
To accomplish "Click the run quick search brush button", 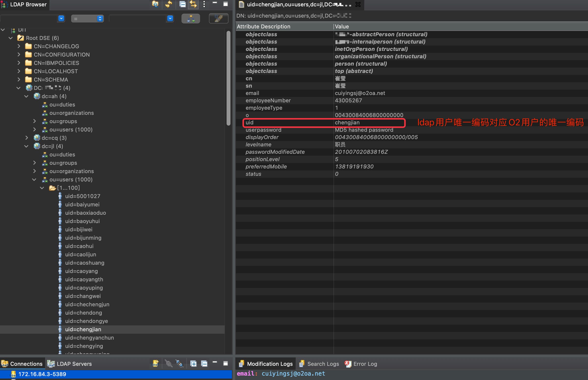I will pos(218,19).
